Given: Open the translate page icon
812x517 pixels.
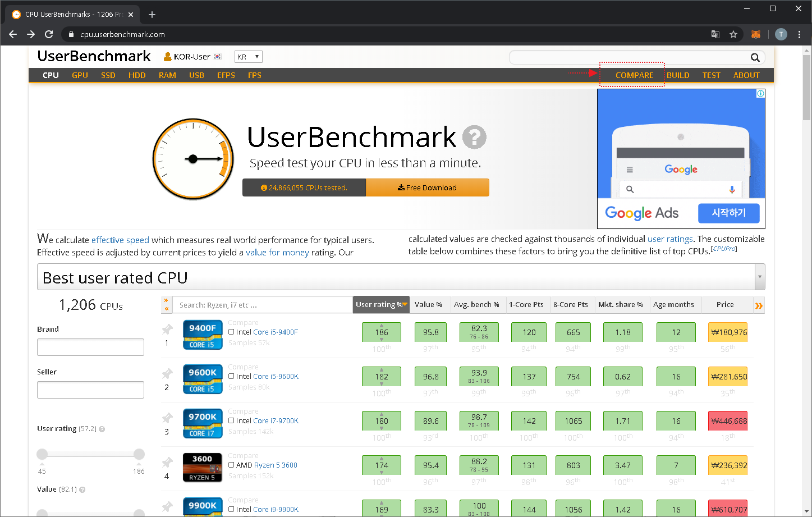Looking at the screenshot, I should point(715,34).
